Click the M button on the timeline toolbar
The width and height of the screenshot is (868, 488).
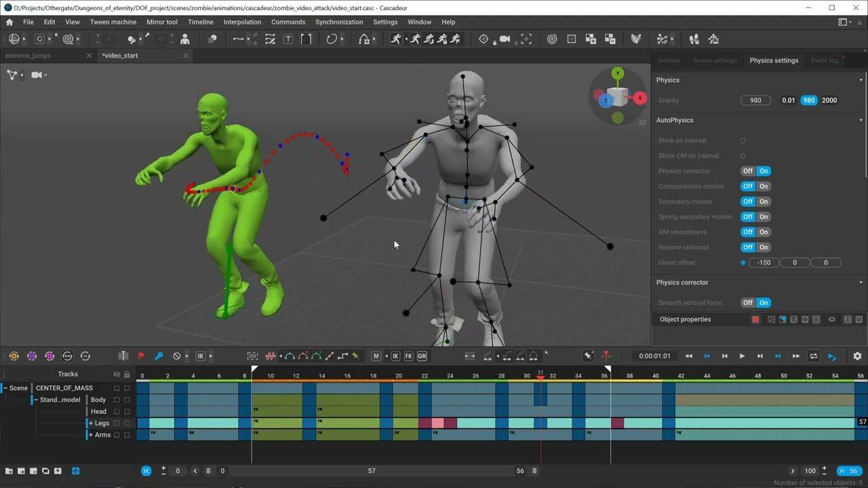[376, 356]
